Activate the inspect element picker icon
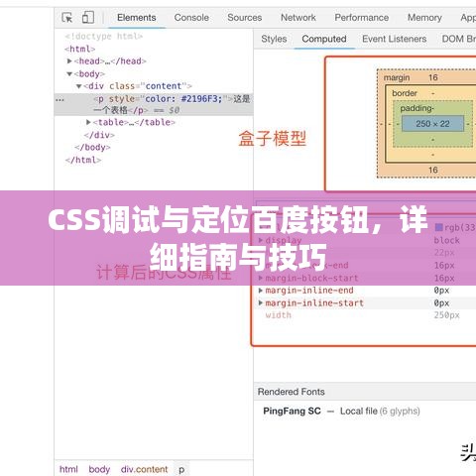Viewport: 476px width, 476px height. click(x=67, y=18)
